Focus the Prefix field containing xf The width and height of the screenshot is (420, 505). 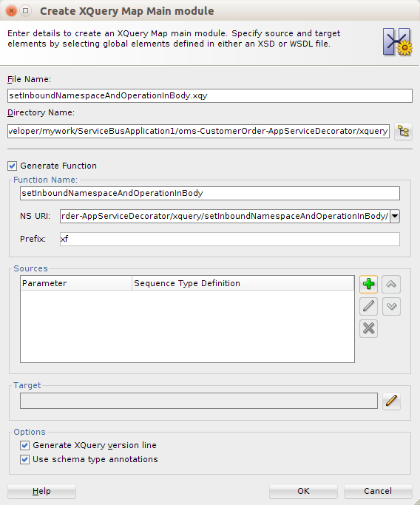(x=230, y=239)
